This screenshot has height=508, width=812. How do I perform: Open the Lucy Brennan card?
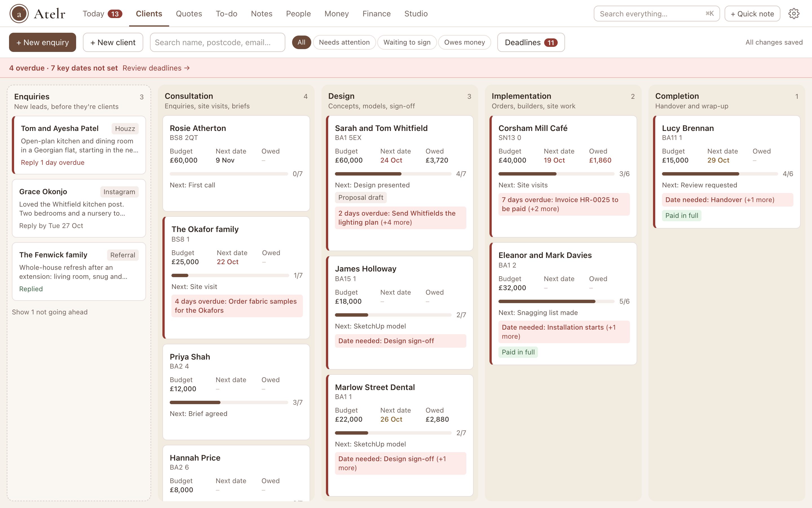click(x=727, y=172)
